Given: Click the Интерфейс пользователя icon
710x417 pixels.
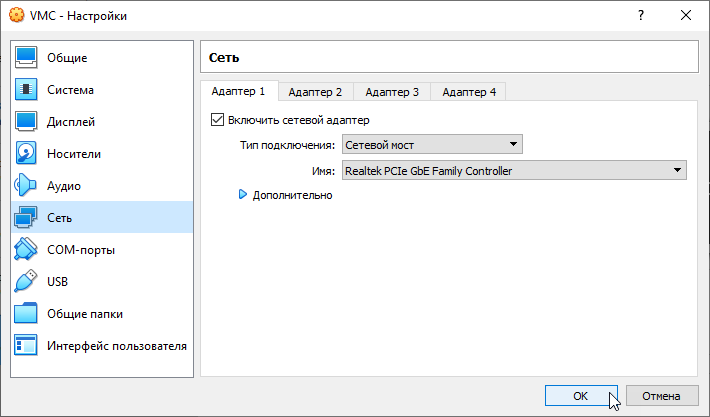Looking at the screenshot, I should (27, 346).
